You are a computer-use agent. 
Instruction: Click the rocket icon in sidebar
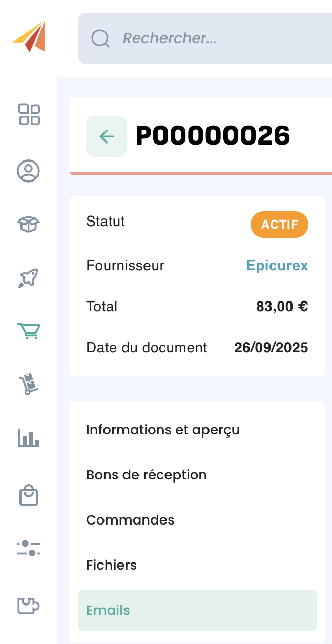tap(29, 278)
